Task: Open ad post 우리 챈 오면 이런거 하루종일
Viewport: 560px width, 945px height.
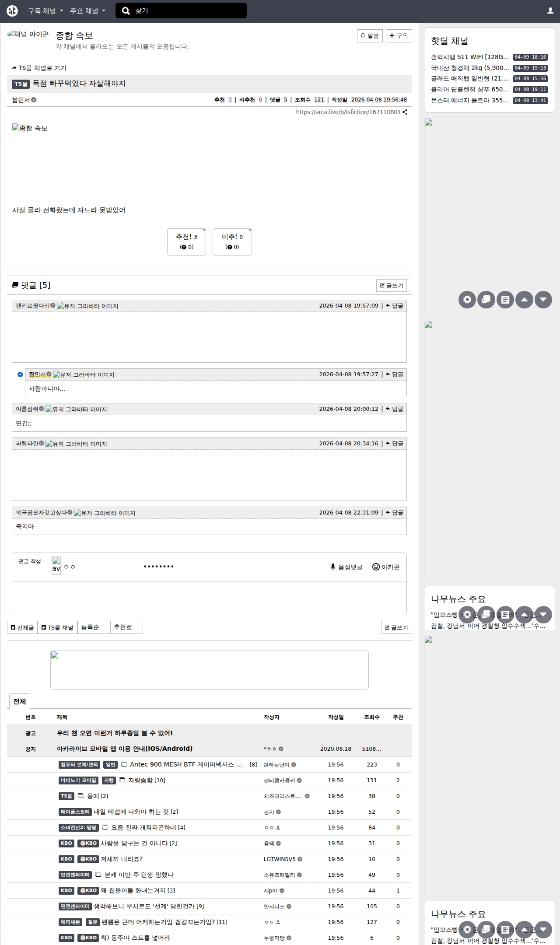Action: click(115, 733)
